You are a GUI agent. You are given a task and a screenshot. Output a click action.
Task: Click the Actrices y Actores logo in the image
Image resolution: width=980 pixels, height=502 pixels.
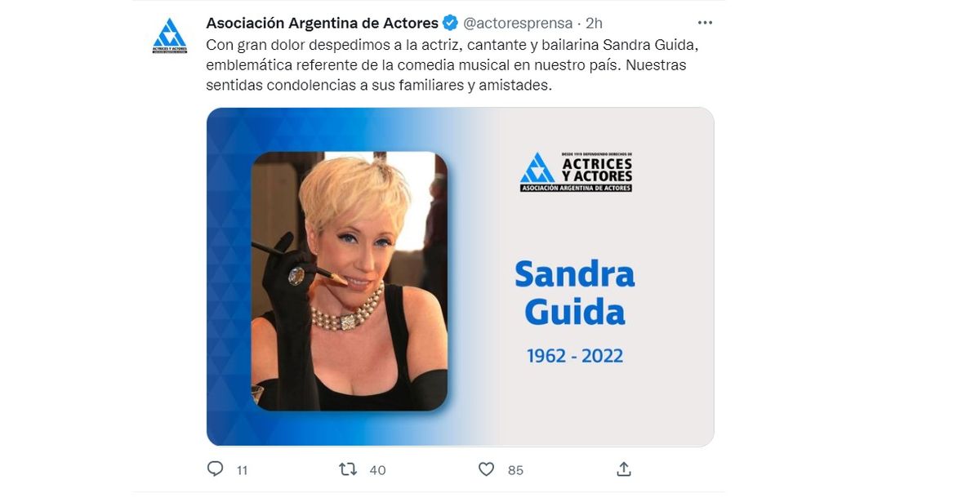pos(577,172)
